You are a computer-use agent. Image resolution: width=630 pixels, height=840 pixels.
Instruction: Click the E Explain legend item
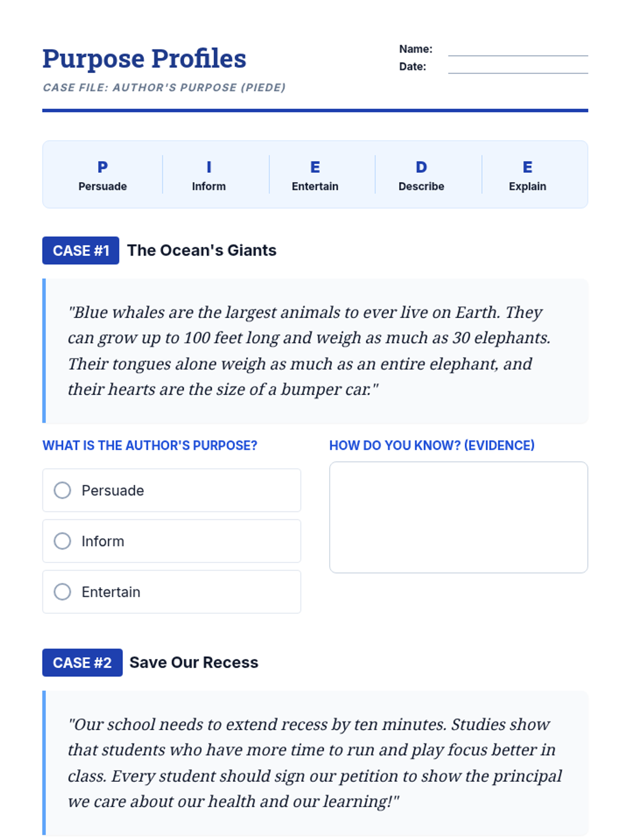528,175
